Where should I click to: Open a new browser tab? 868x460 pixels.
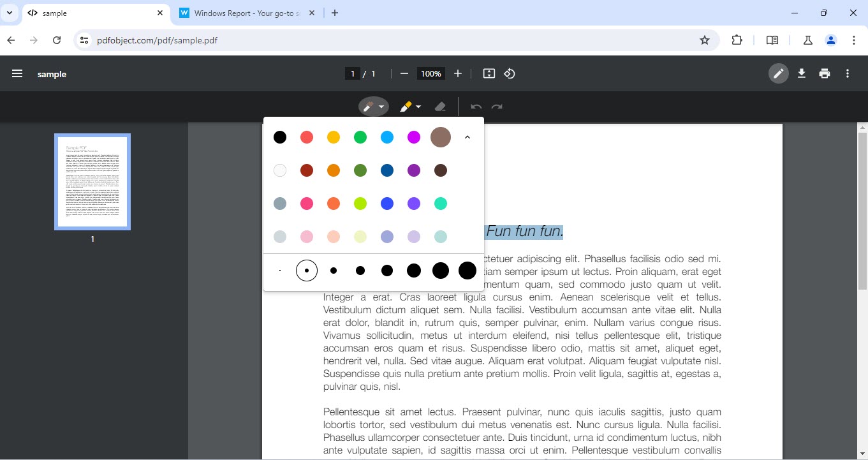335,13
